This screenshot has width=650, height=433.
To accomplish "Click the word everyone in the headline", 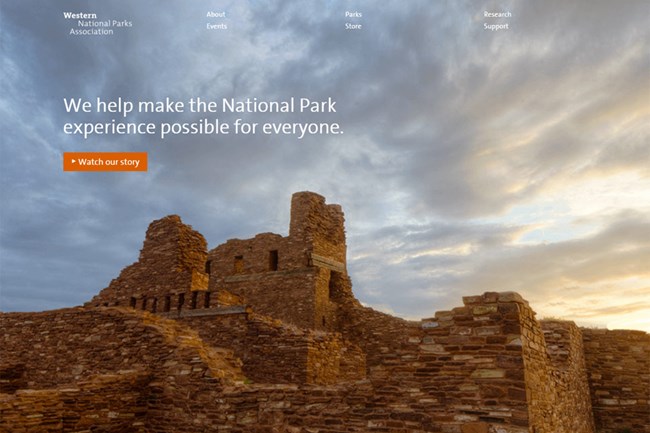I will (303, 128).
